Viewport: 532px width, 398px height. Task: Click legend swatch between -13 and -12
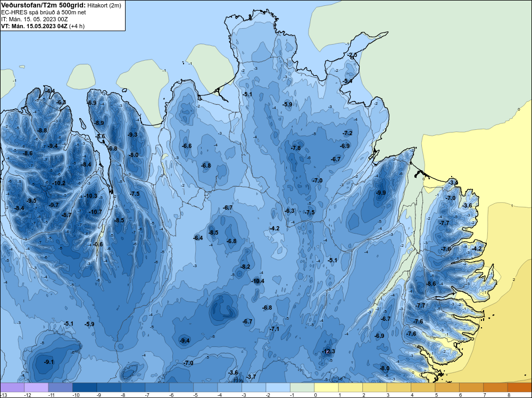tap(12, 387)
